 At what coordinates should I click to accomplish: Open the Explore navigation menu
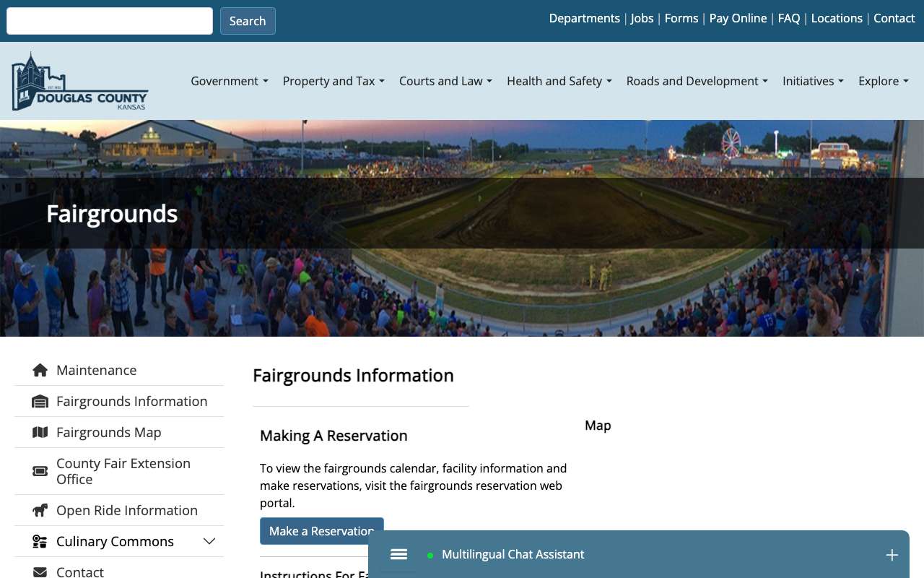tap(884, 81)
